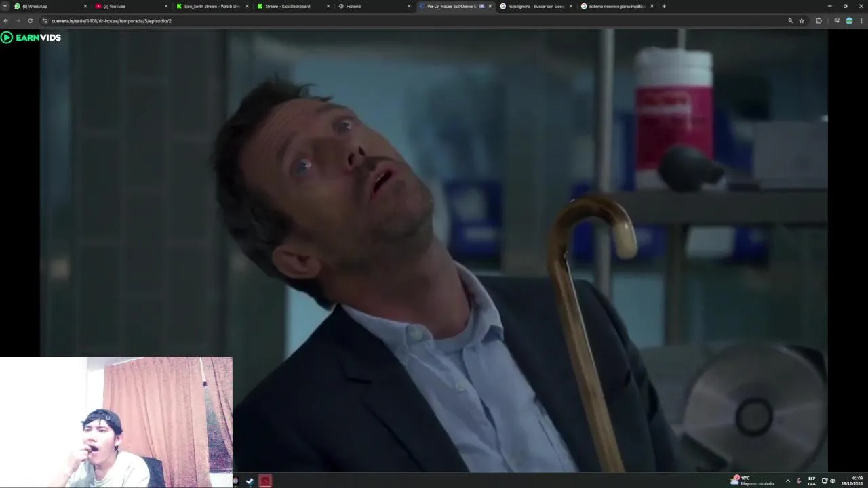Image resolution: width=868 pixels, height=488 pixels.
Task: Switch to the Lien_Sorth Stream tab
Action: (x=212, y=6)
